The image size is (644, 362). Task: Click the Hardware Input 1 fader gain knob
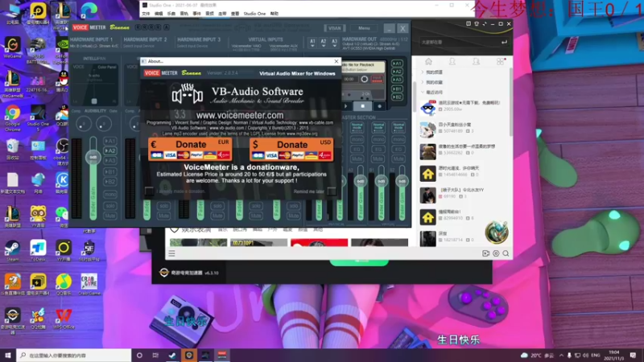click(93, 157)
